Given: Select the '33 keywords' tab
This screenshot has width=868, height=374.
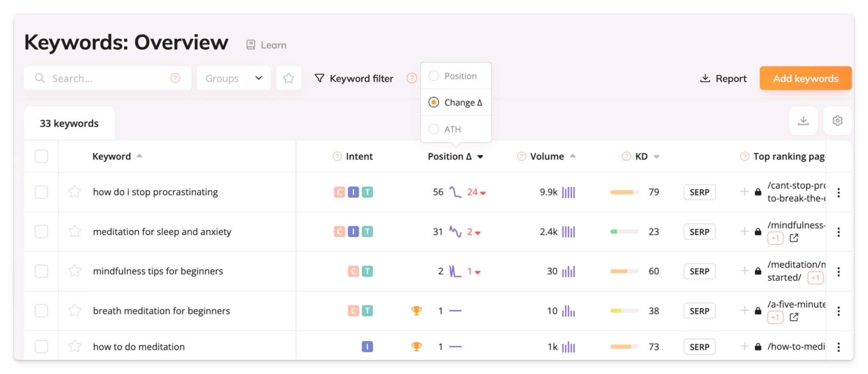Looking at the screenshot, I should click(69, 123).
